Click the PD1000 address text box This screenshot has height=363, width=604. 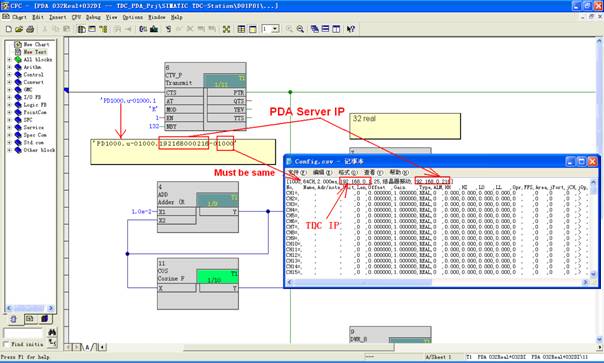pos(183,152)
